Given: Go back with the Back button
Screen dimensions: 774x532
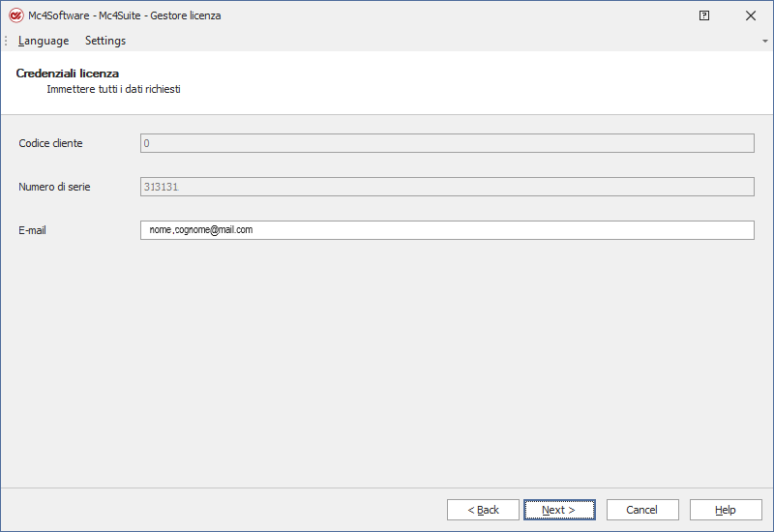Looking at the screenshot, I should coord(483,510).
